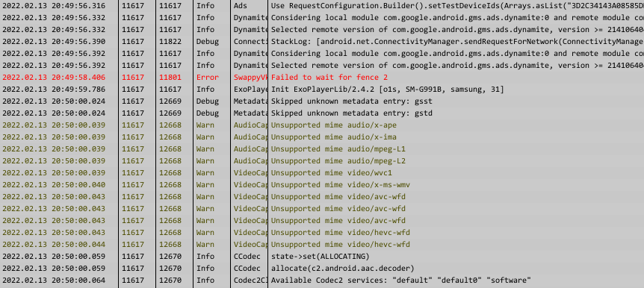Click Debug level in the StackLog row
This screenshot has height=288, width=644.
208,42
